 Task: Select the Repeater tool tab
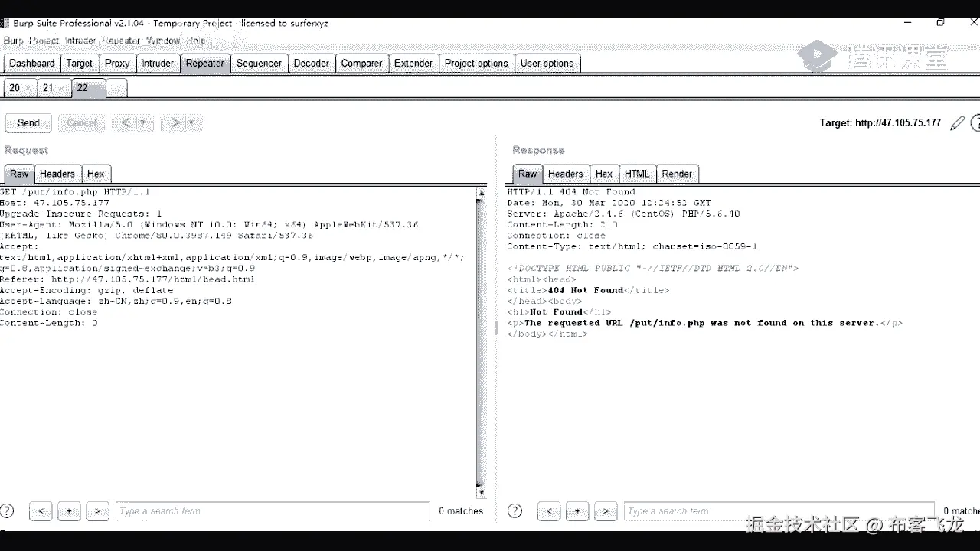pyautogui.click(x=205, y=64)
